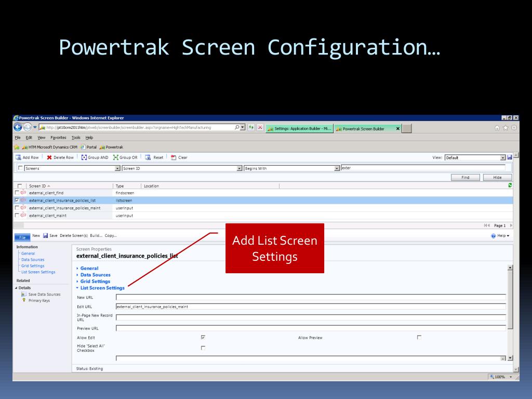Uncheck the Allow Edit checkbox

tap(203, 337)
